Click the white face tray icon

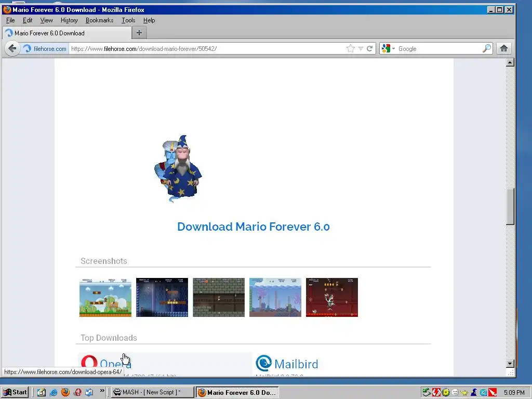[455, 393]
